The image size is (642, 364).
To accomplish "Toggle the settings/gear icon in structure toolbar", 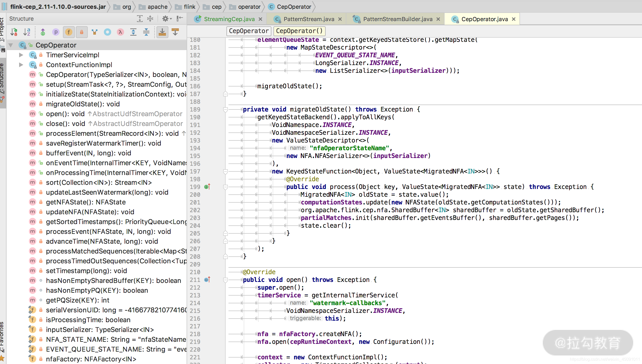I will [x=167, y=19].
